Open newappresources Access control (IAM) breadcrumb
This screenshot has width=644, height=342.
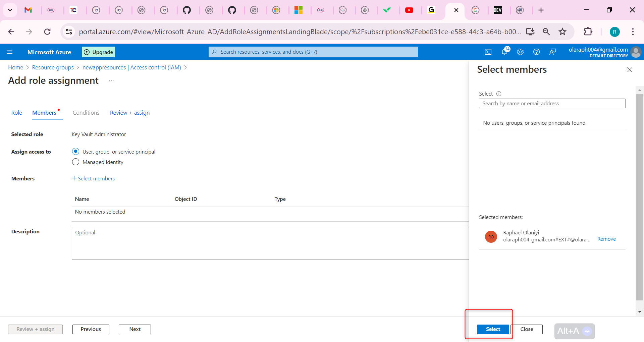tap(132, 67)
